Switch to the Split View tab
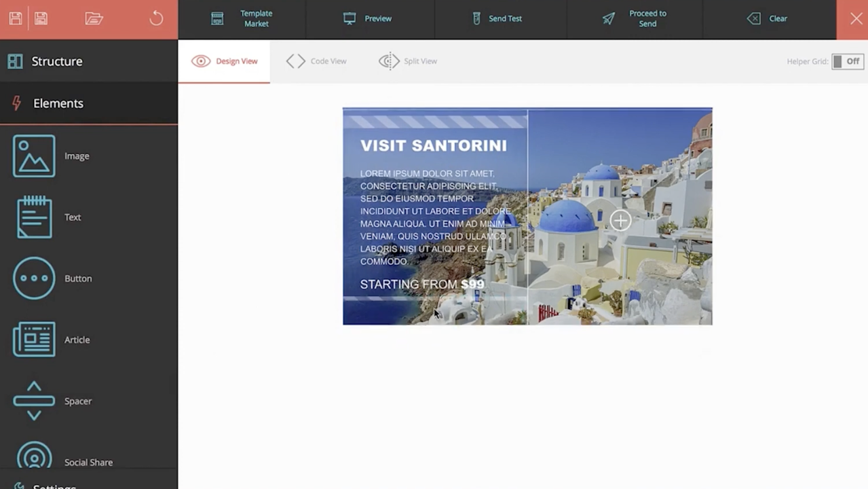The image size is (868, 489). click(408, 61)
